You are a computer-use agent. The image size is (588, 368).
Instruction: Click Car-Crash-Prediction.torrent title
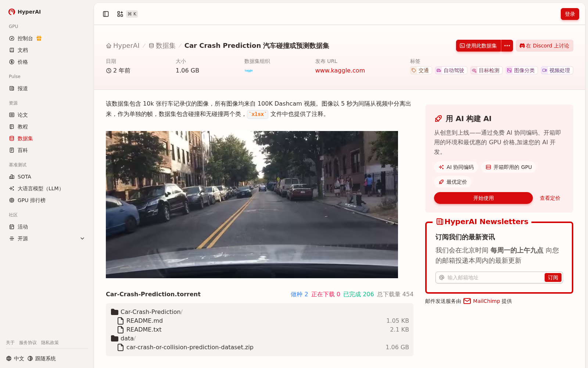click(x=153, y=294)
